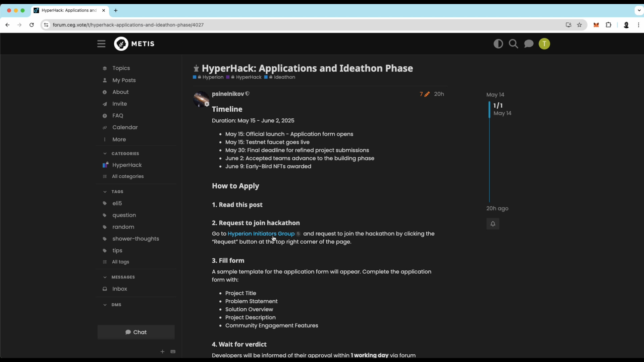Reload the page

32,25
